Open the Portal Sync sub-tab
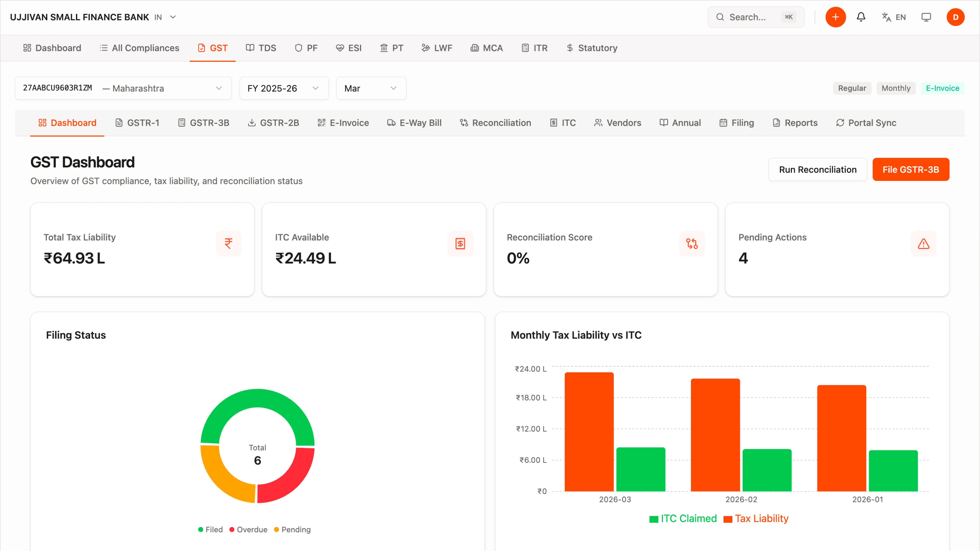The height and width of the screenshot is (551, 980). click(x=866, y=123)
